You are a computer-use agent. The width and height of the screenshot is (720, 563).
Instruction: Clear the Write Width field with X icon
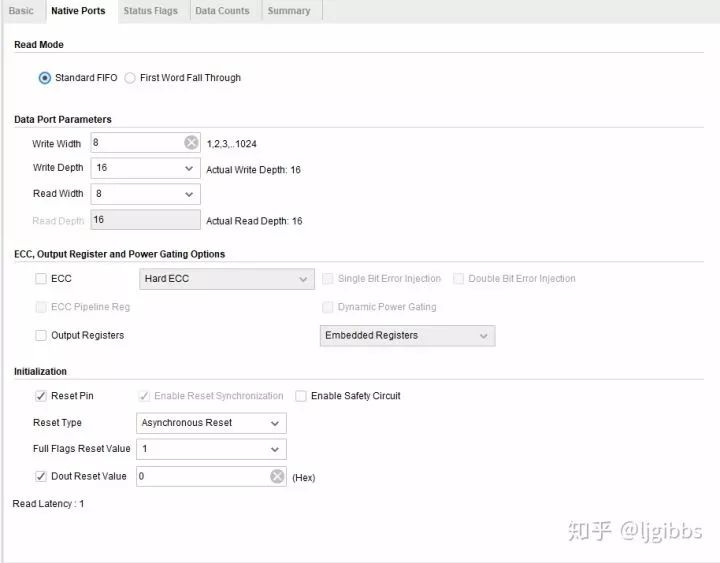190,143
